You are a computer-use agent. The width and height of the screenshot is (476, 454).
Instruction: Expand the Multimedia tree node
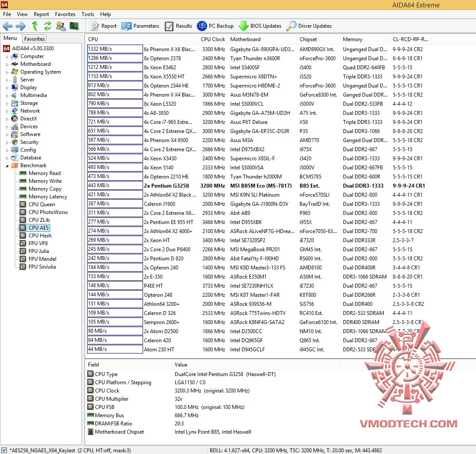[7, 96]
